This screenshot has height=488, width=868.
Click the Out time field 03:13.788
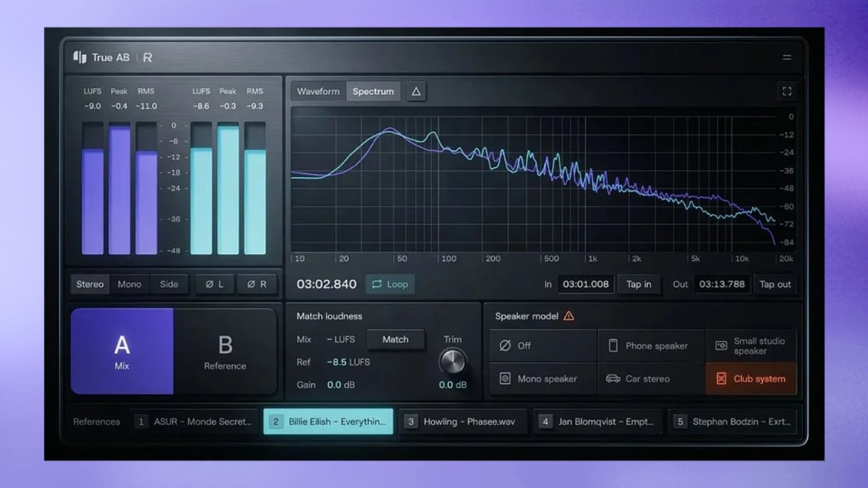coord(722,284)
